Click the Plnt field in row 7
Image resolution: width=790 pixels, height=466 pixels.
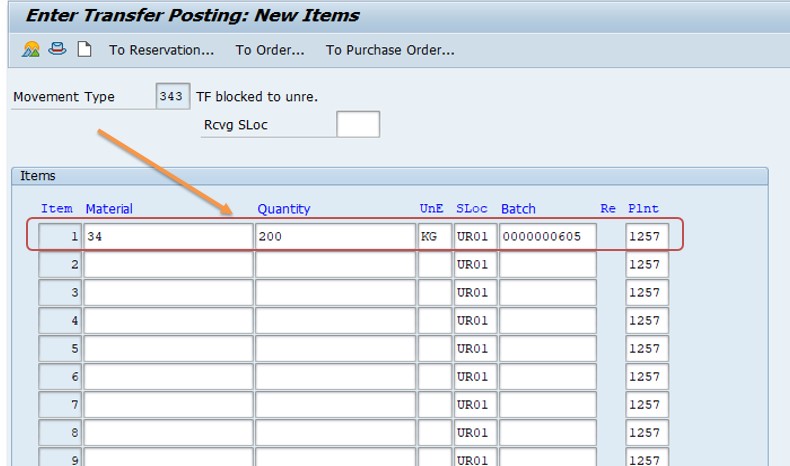click(x=646, y=405)
